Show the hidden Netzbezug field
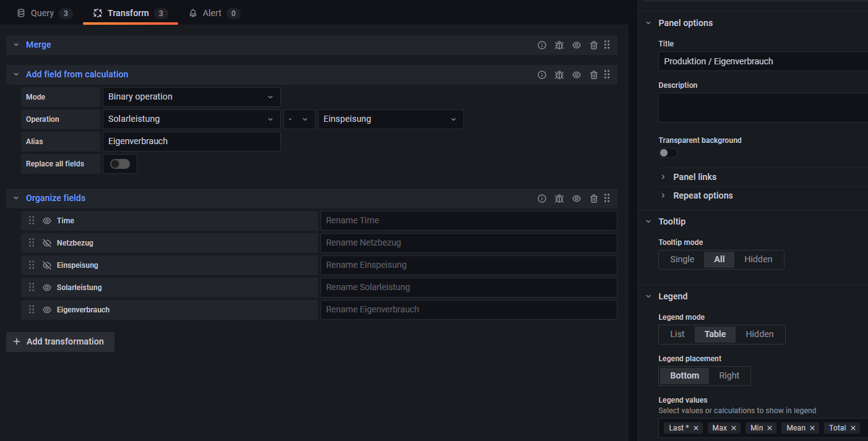This screenshot has width=868, height=441. [x=47, y=243]
